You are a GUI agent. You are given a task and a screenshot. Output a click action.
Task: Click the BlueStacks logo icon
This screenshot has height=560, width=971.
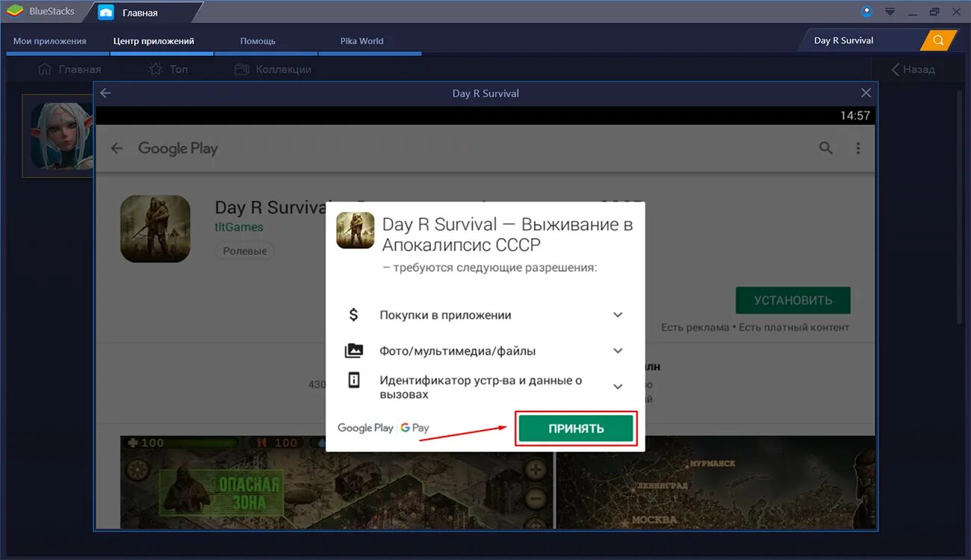[x=14, y=11]
